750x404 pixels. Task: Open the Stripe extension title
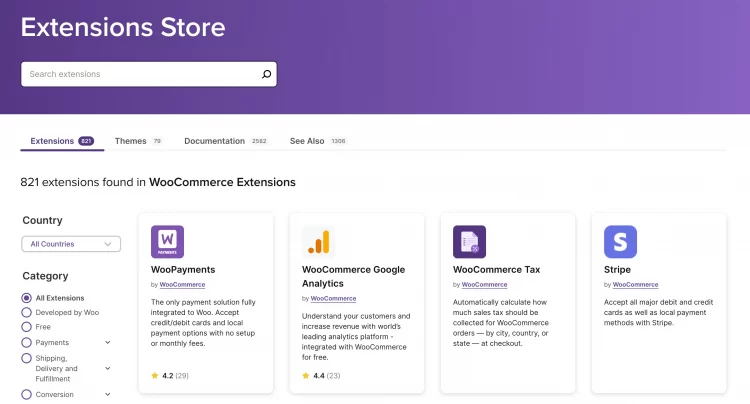coord(617,270)
